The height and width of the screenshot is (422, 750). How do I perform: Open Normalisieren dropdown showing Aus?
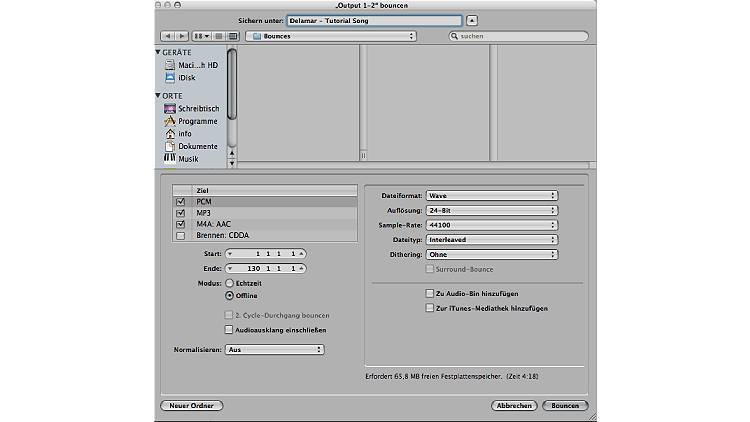275,350
